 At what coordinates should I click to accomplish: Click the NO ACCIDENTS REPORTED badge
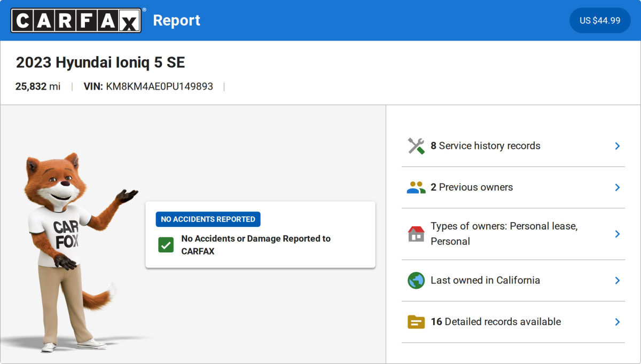(208, 219)
